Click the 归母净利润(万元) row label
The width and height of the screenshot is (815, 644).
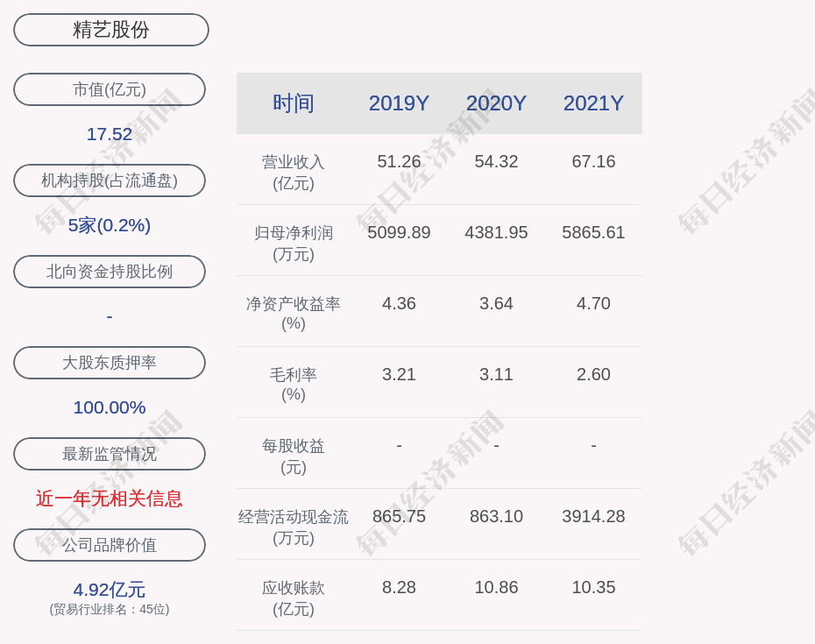294,244
